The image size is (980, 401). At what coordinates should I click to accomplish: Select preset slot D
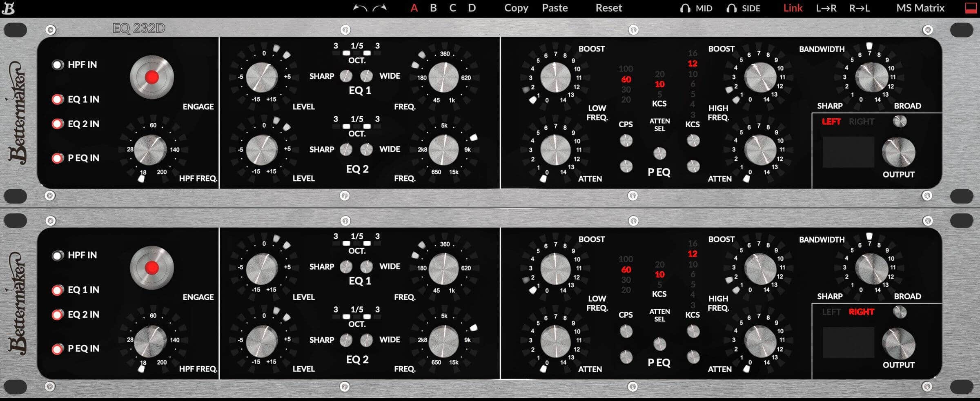(x=472, y=8)
